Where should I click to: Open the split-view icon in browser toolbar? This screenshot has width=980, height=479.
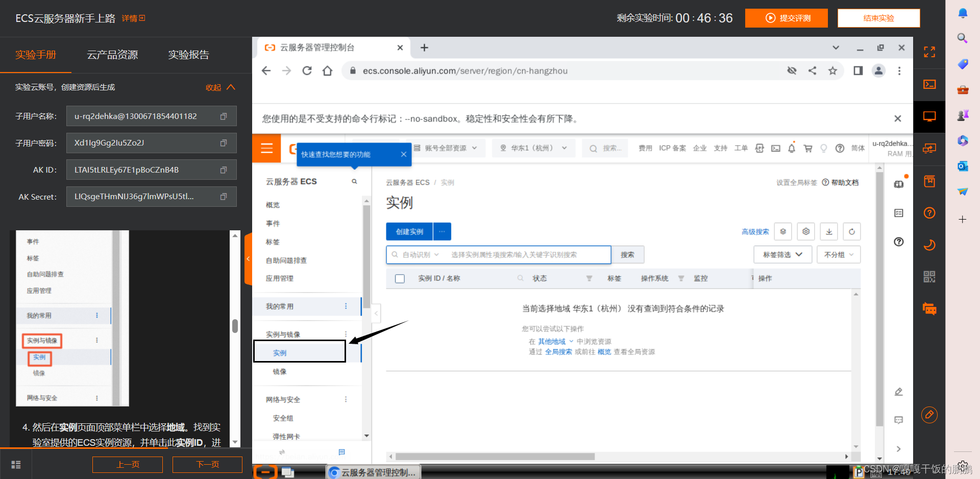pyautogui.click(x=858, y=71)
